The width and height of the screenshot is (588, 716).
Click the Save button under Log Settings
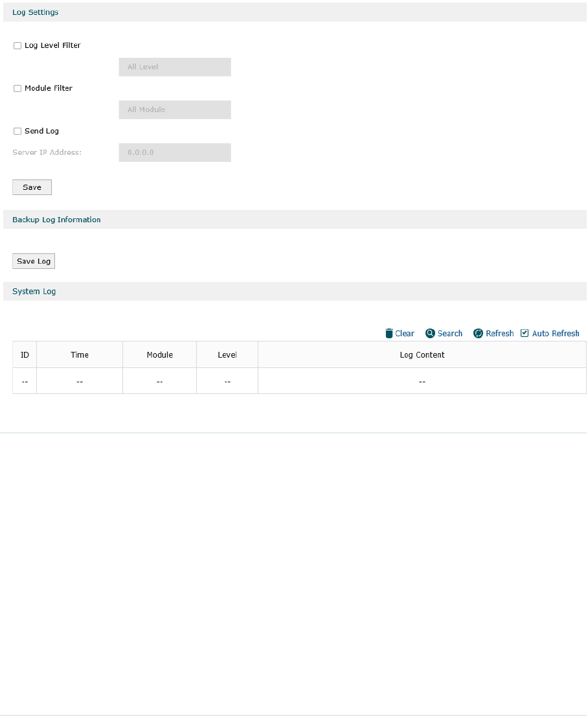[x=32, y=187]
